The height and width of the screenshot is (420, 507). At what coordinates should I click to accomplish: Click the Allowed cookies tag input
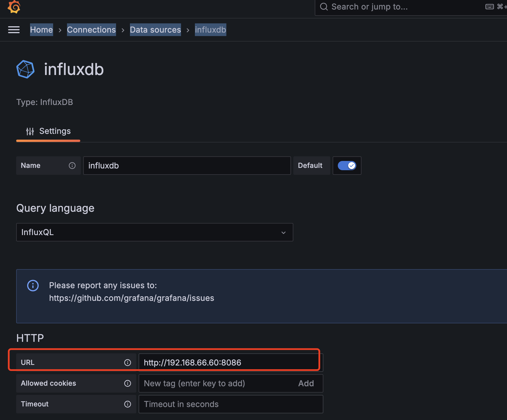(x=217, y=383)
